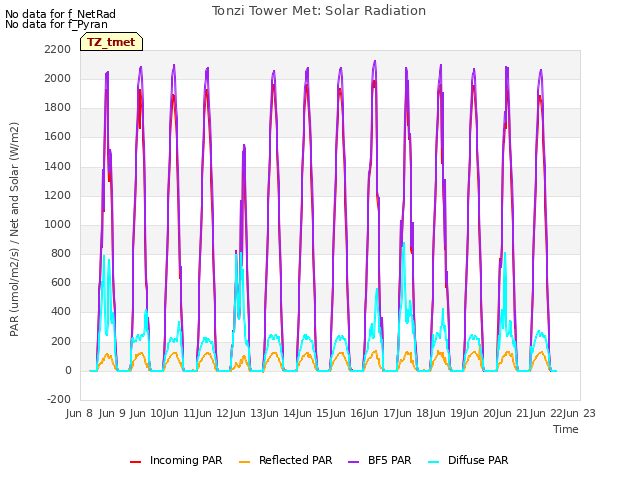The width and height of the screenshot is (640, 480).
Task: Click the Jun 9 x-axis date label
Action: (112, 413)
